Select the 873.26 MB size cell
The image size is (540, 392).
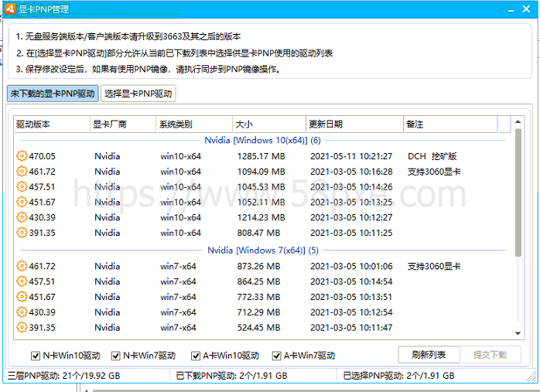[258, 266]
